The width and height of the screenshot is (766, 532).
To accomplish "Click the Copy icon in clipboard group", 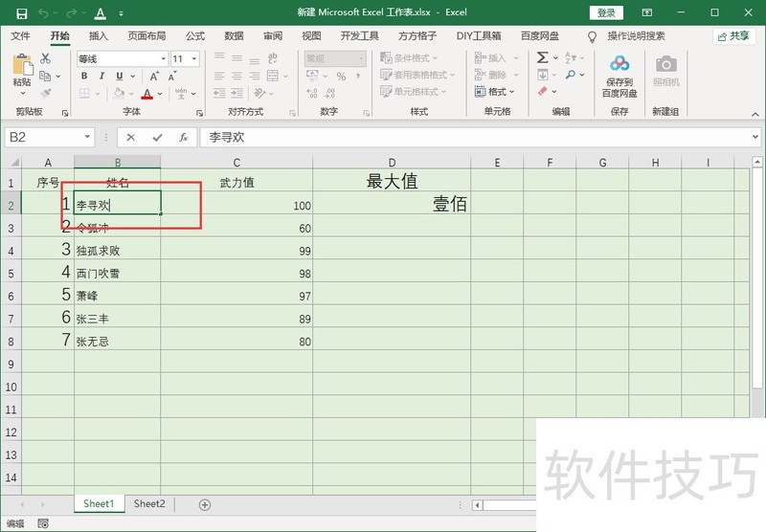I will (45, 76).
